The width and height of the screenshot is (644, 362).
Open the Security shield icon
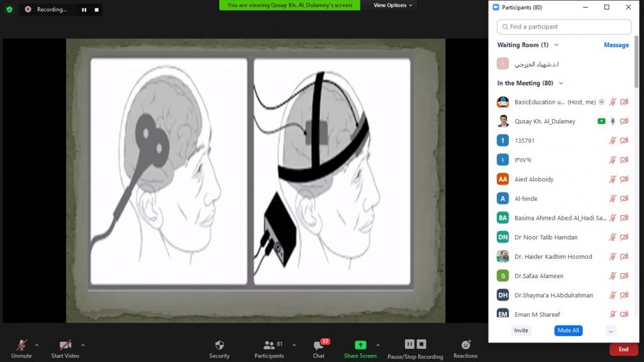219,345
